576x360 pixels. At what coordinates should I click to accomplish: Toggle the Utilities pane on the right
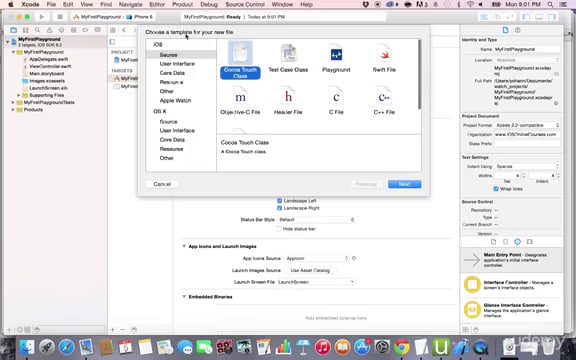pyautogui.click(x=552, y=17)
